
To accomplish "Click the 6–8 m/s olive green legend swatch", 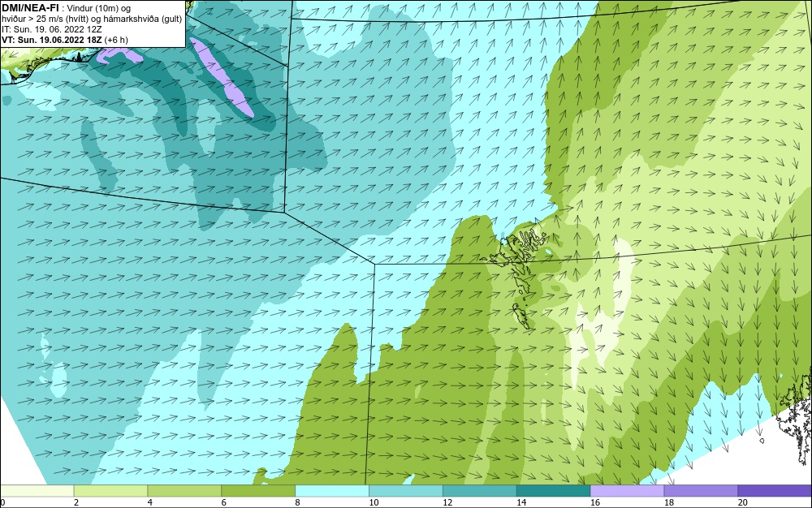I will coord(258,491).
